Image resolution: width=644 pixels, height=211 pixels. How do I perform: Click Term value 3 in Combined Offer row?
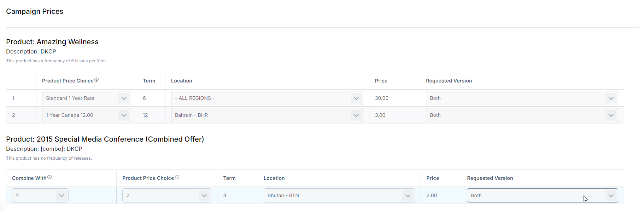click(225, 195)
